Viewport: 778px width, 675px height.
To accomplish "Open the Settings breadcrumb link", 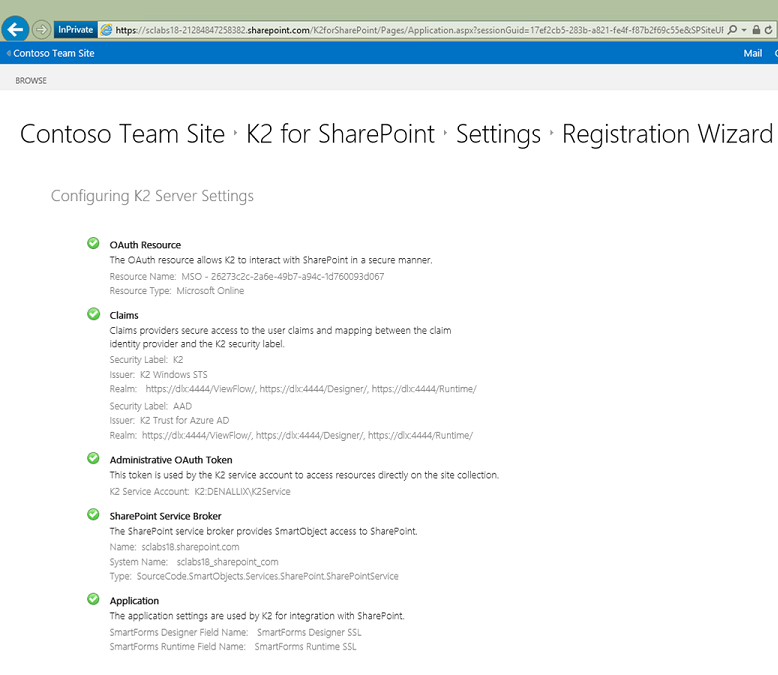I will coord(498,134).
